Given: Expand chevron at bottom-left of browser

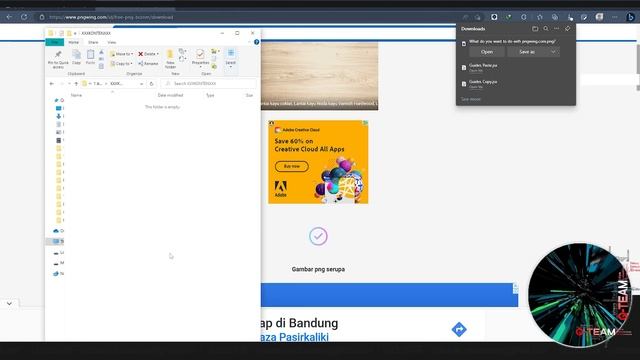Looking at the screenshot, I should (x=9, y=303).
